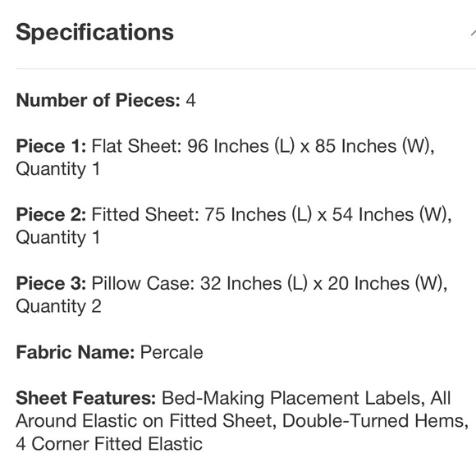476x476 pixels.
Task: Select the Fabric Name label
Action: pos(76,352)
